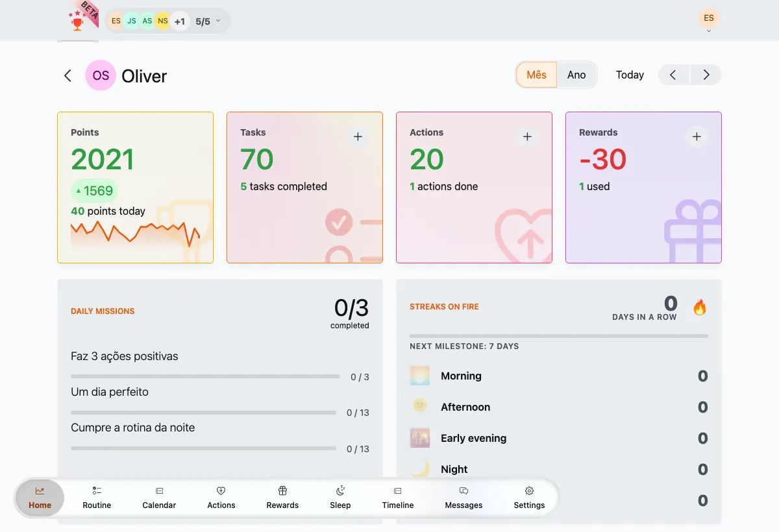Viewport: 779px width, 532px height.
Task: Click the Afternoon sun icon
Action: (420, 405)
